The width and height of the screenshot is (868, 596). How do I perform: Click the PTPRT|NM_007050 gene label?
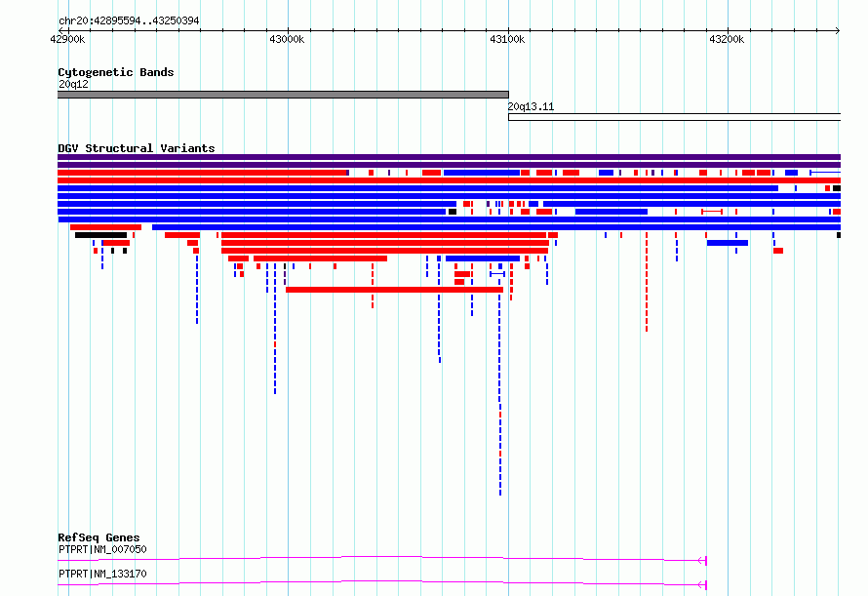click(x=102, y=549)
